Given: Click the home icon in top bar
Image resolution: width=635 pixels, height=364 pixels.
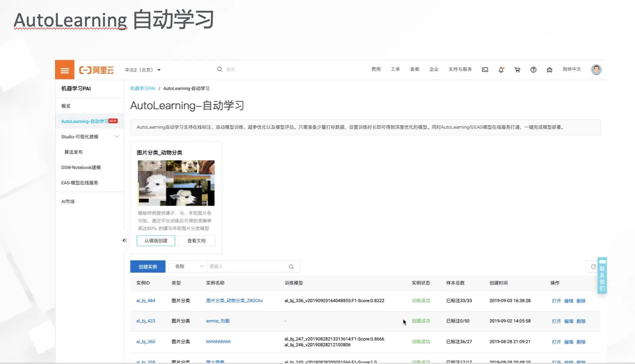Looking at the screenshot, I should 550,70.
